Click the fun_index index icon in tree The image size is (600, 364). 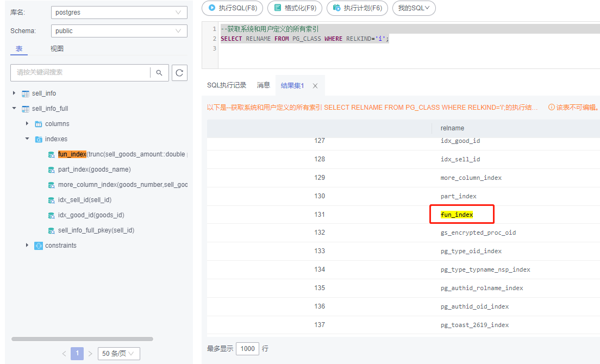(x=51, y=154)
